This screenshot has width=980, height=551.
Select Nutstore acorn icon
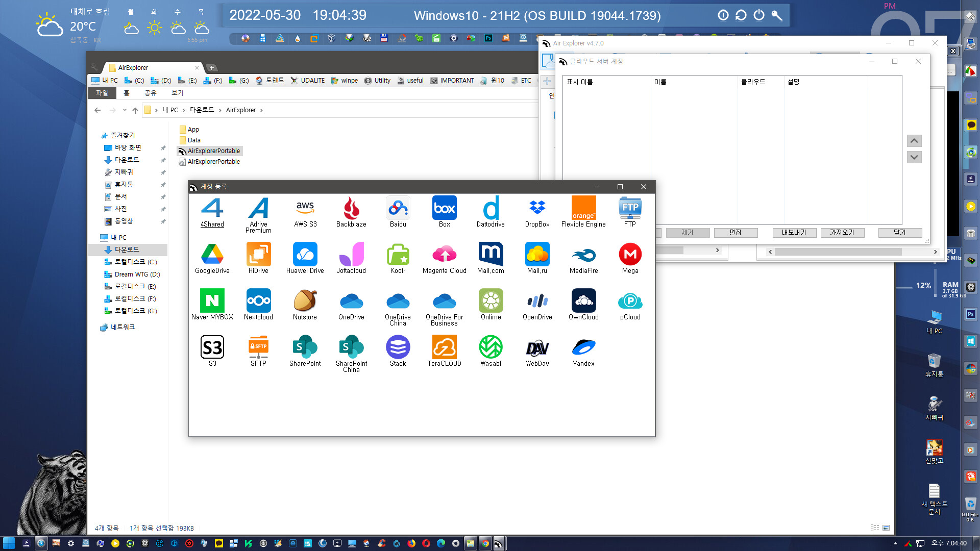point(305,305)
